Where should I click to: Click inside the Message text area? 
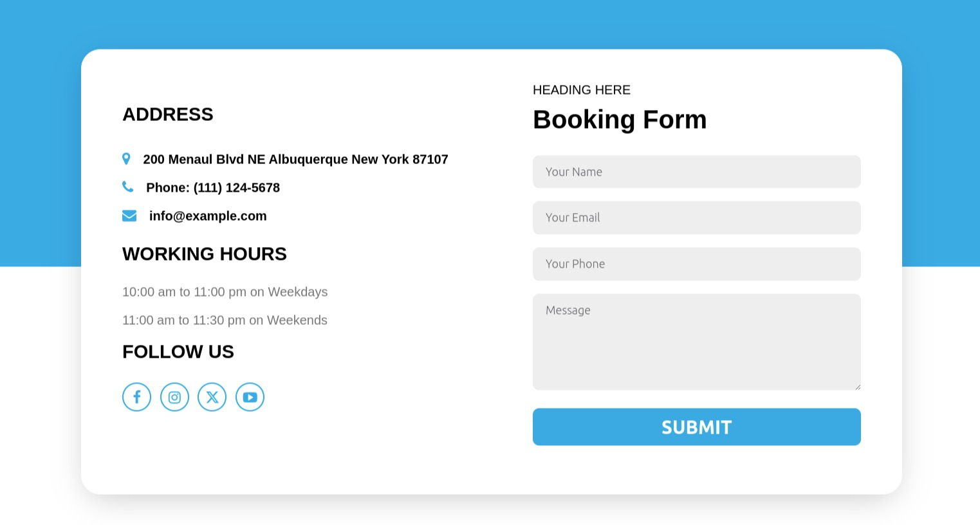click(x=696, y=342)
